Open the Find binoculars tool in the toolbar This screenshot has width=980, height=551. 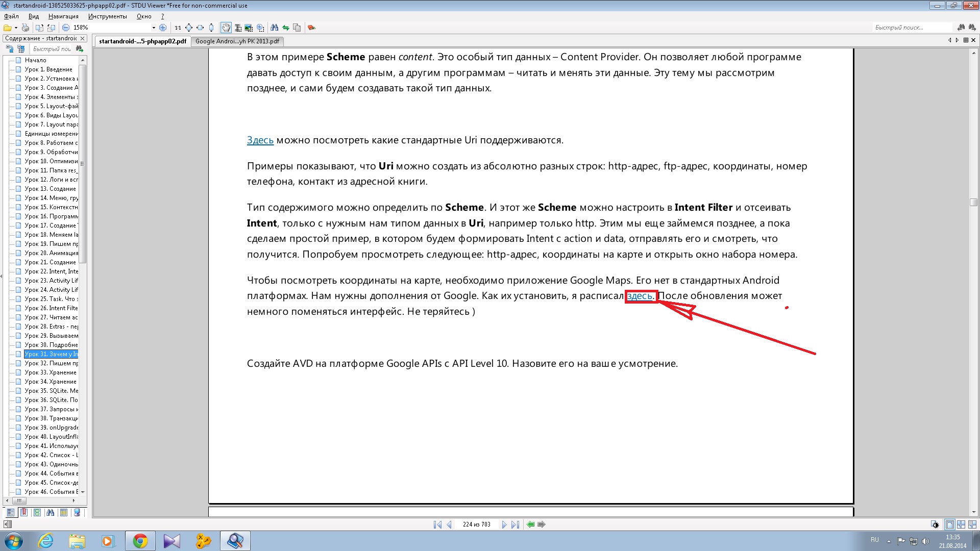click(x=274, y=28)
